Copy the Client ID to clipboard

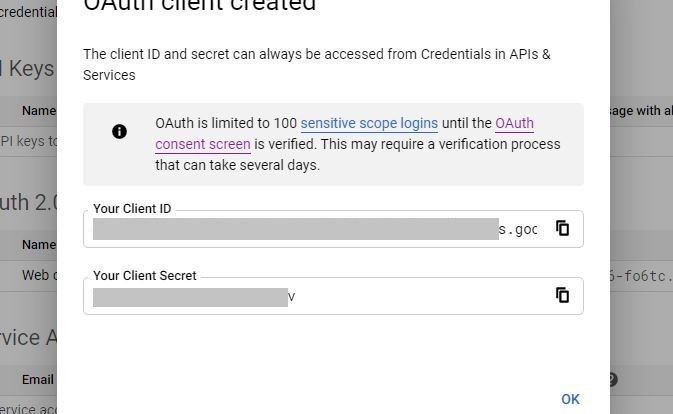562,228
